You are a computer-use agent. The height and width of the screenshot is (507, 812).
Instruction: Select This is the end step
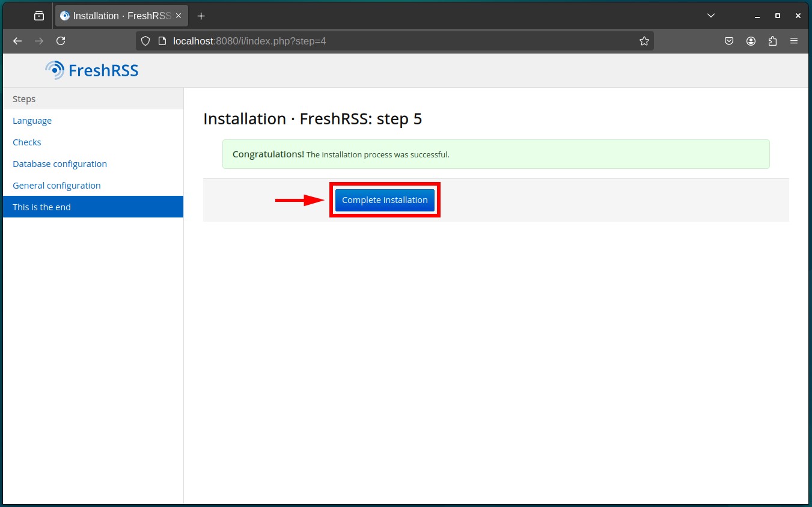93,207
